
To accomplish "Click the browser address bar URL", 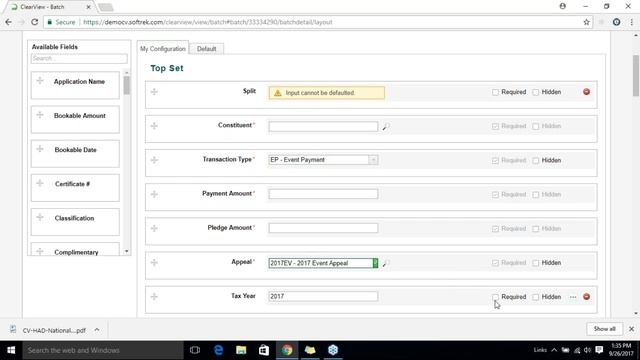I will (208, 22).
